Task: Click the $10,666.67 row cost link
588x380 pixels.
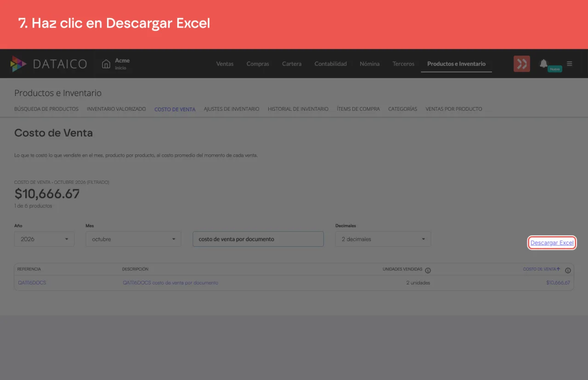Action: click(x=558, y=283)
